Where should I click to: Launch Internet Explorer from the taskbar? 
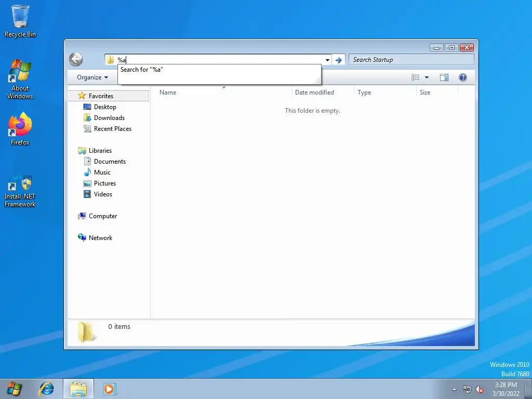[46, 389]
